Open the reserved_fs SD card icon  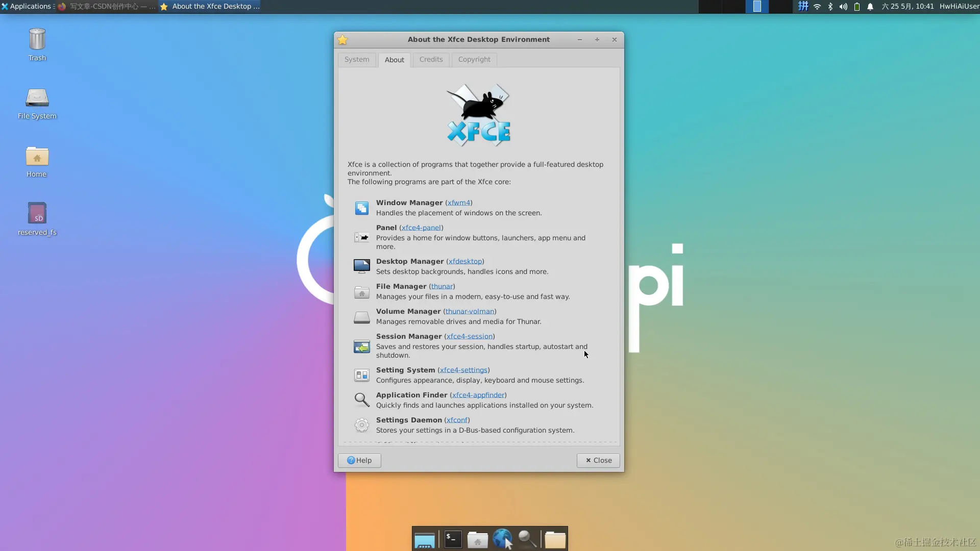(37, 214)
